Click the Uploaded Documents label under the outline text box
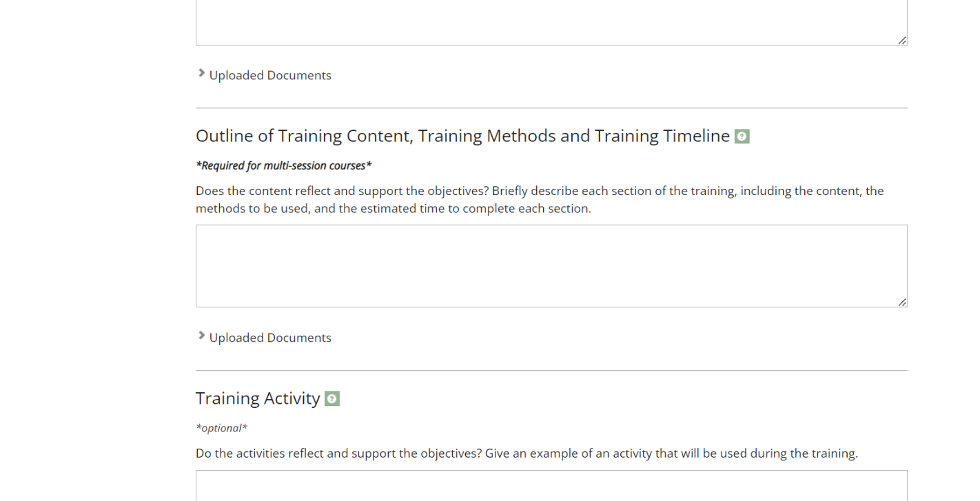Screen dimensions: 980x501 coord(270,338)
